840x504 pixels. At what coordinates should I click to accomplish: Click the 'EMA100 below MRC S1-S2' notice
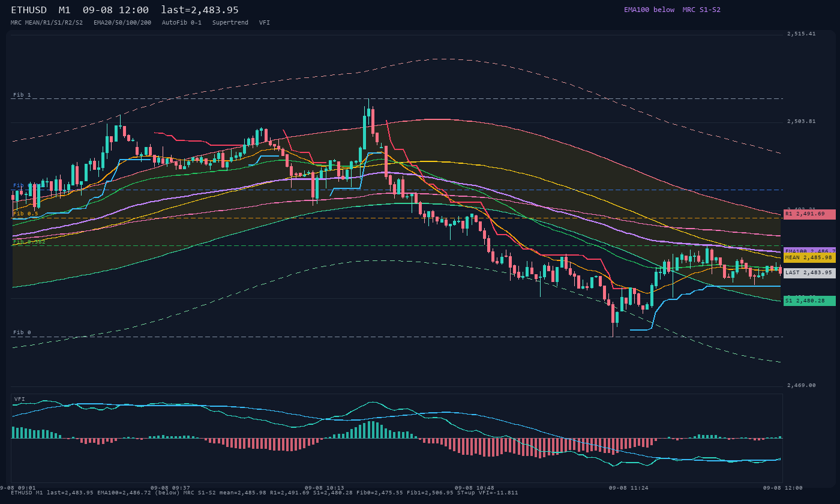(x=672, y=10)
